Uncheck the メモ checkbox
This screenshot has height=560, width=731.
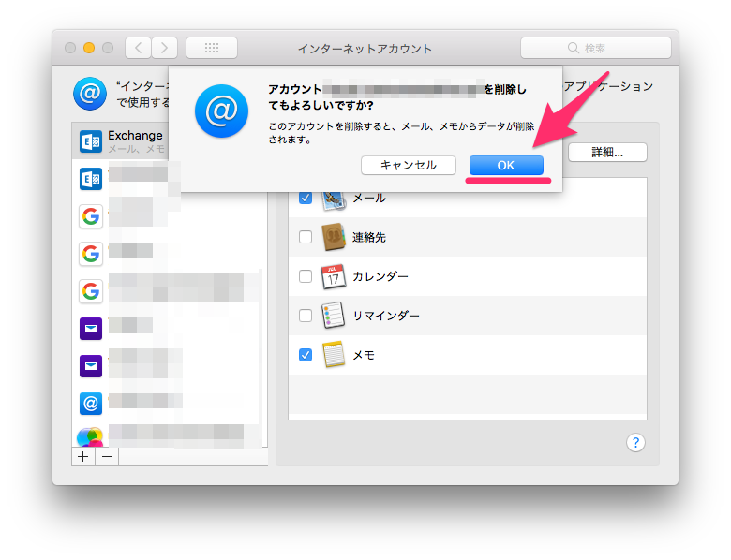click(306, 355)
